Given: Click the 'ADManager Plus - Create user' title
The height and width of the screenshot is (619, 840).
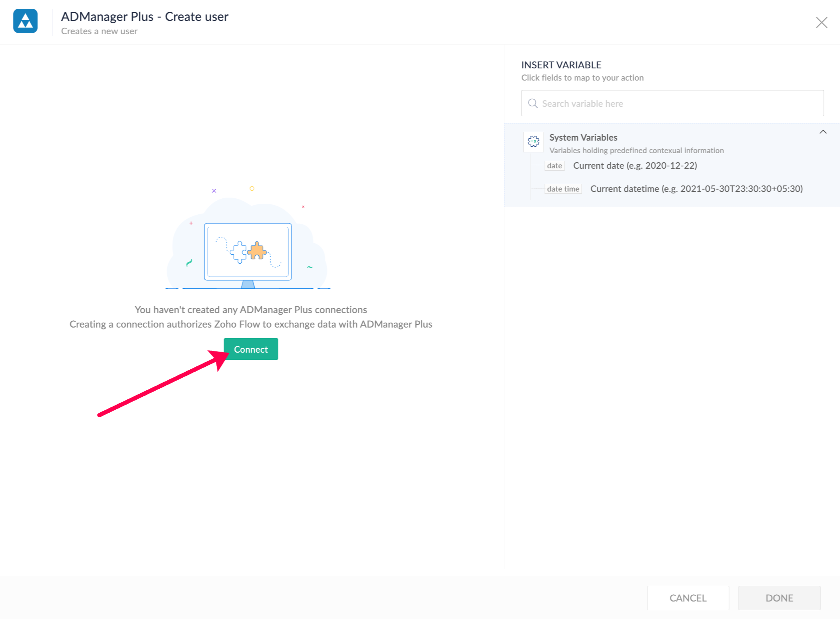Looking at the screenshot, I should (x=144, y=17).
